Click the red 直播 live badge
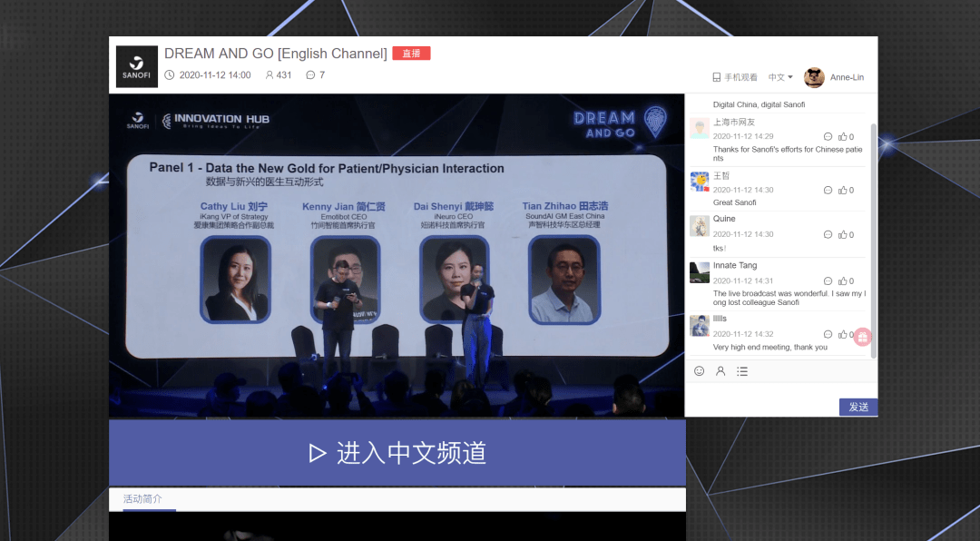980x541 pixels. (x=411, y=54)
